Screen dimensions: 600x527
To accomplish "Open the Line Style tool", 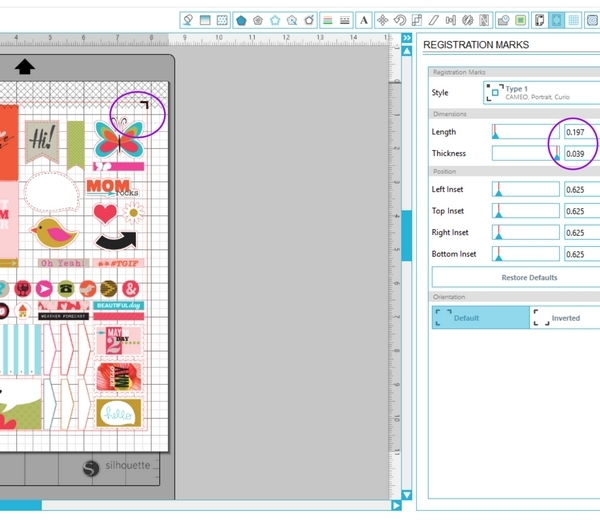I will click(x=345, y=20).
